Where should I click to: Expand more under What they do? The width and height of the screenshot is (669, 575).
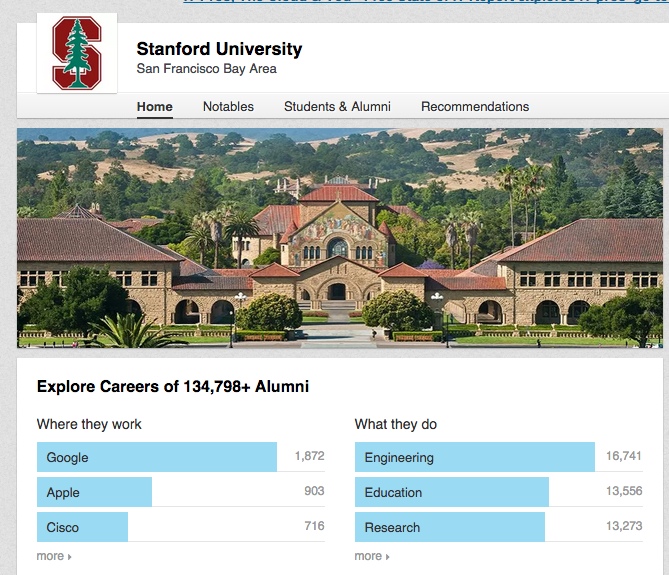[x=372, y=556]
